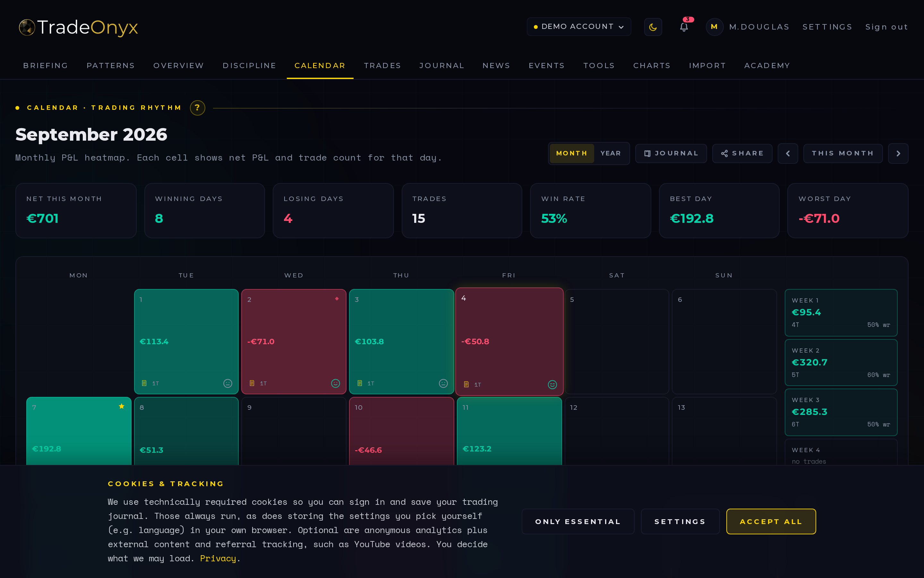
Task: Open the Events tab
Action: click(547, 66)
